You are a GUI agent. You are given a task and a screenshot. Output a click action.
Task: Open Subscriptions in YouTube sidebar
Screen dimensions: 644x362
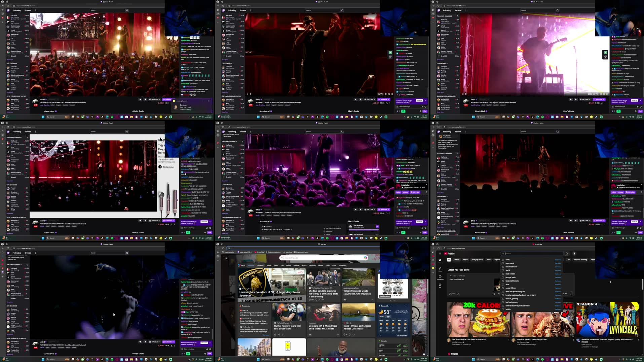coord(440,277)
